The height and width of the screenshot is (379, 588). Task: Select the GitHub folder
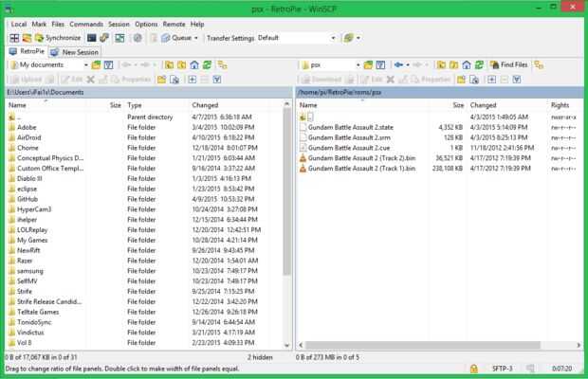[28, 199]
